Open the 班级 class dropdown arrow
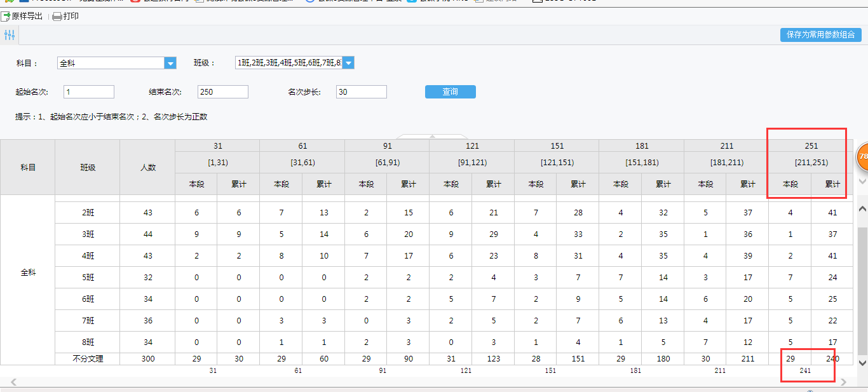The height and width of the screenshot is (392, 868). tap(348, 62)
